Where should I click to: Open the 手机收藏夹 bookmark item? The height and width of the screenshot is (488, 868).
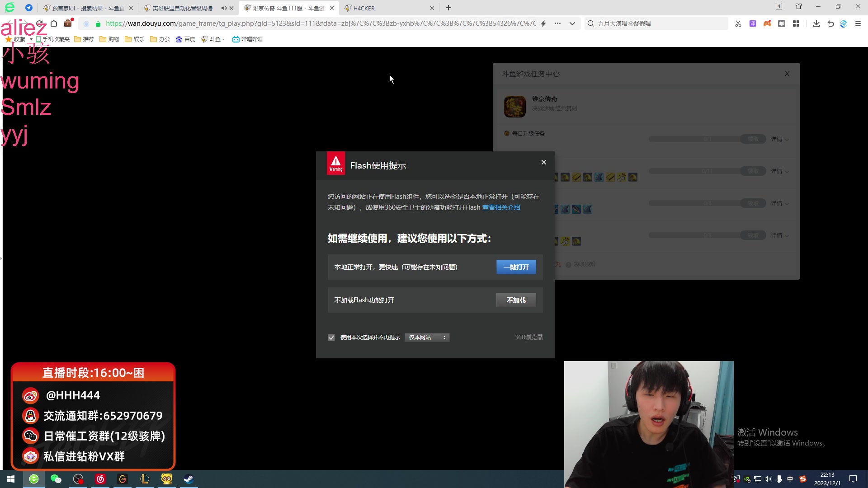53,39
